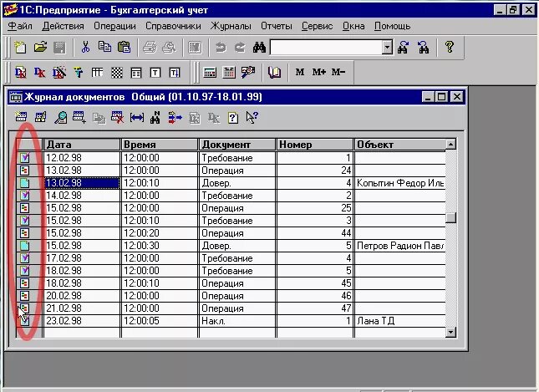Click the Объект column header
This screenshot has height=392, width=539.
400,145
